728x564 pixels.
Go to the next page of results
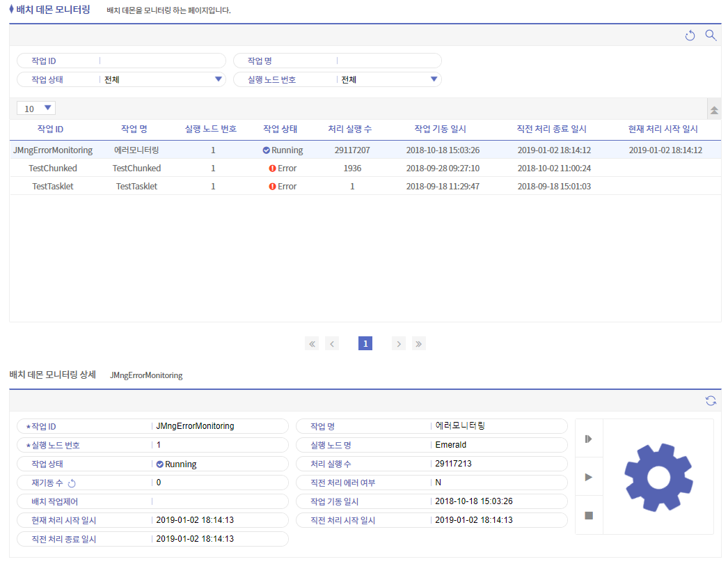[x=399, y=344]
